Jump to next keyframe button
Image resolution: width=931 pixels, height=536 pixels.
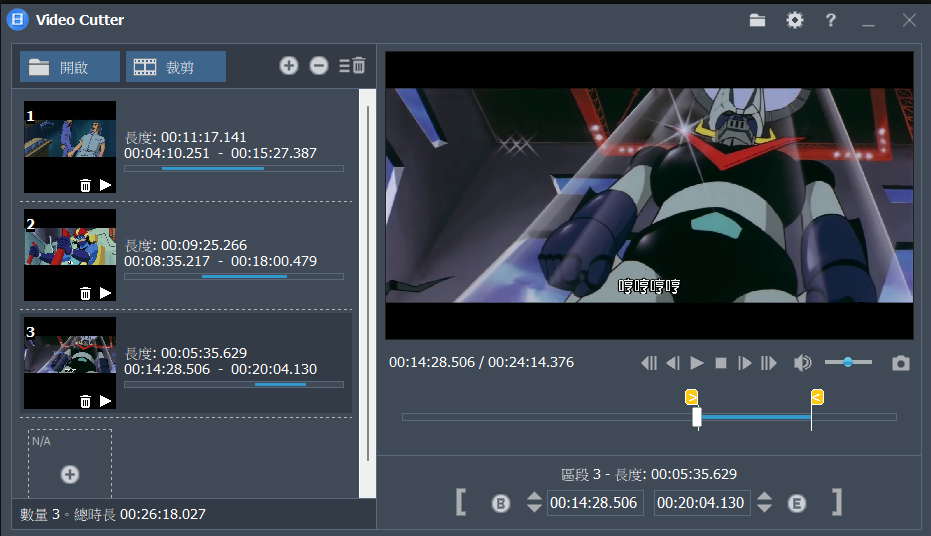point(769,363)
